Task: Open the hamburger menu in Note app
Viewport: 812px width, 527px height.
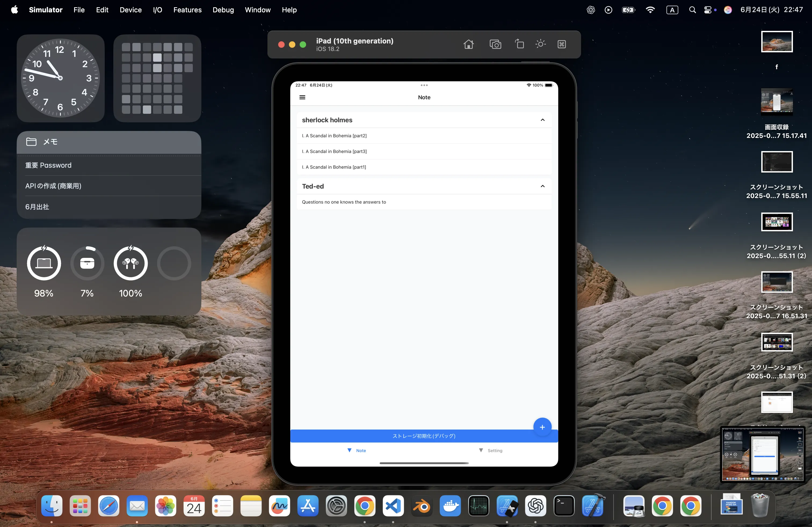Action: click(302, 97)
